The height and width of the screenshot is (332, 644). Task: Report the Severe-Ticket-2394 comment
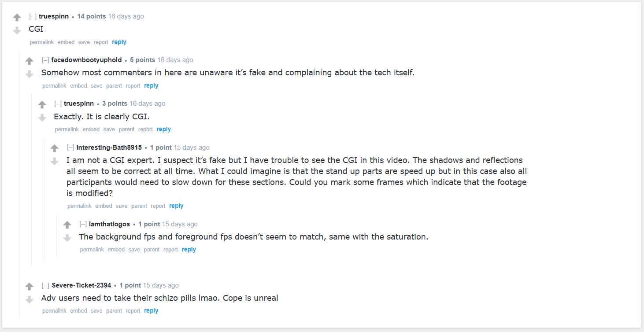click(133, 311)
